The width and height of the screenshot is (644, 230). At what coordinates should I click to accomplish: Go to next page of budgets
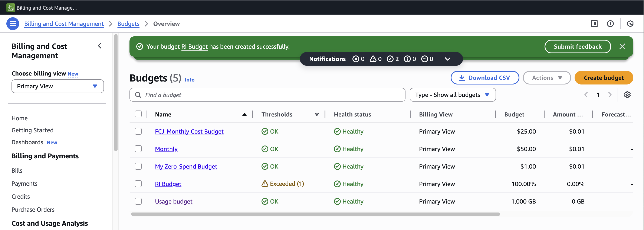click(610, 95)
